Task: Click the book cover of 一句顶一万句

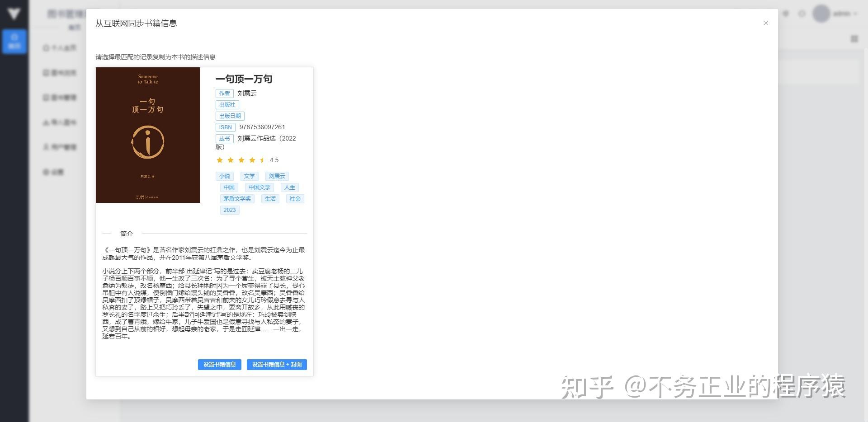Action: point(147,135)
